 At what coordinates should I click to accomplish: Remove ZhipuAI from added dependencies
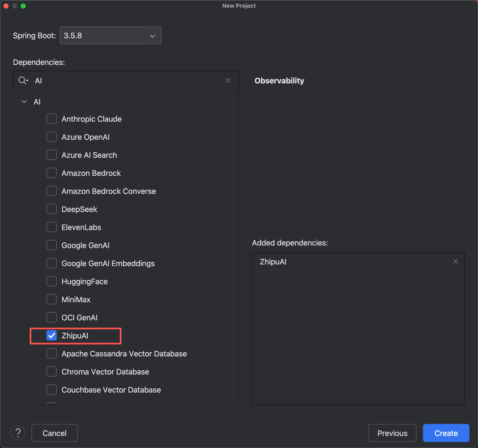455,261
